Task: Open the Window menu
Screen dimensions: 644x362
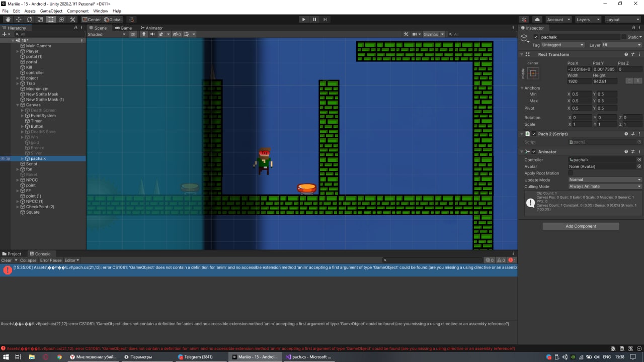Action: (101, 11)
